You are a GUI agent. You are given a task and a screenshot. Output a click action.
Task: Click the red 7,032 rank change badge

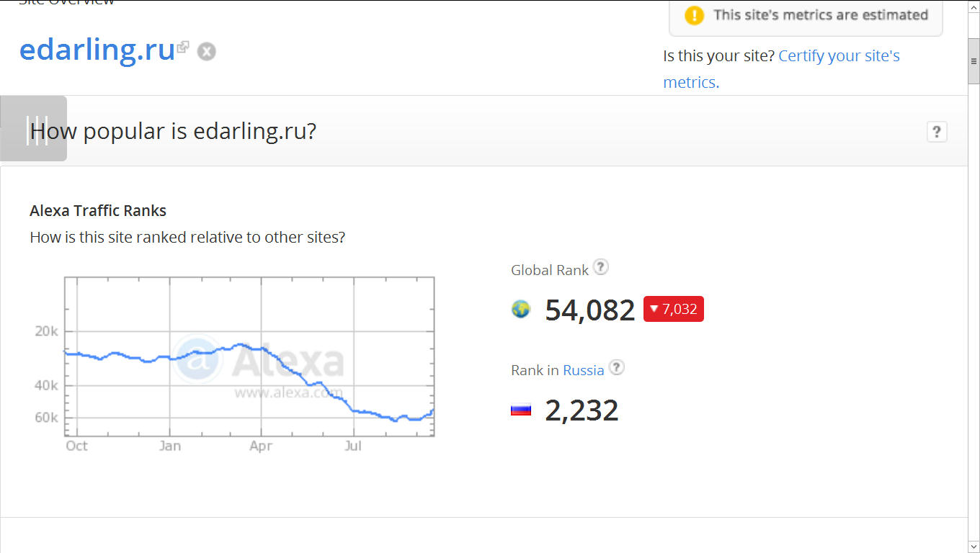point(674,309)
